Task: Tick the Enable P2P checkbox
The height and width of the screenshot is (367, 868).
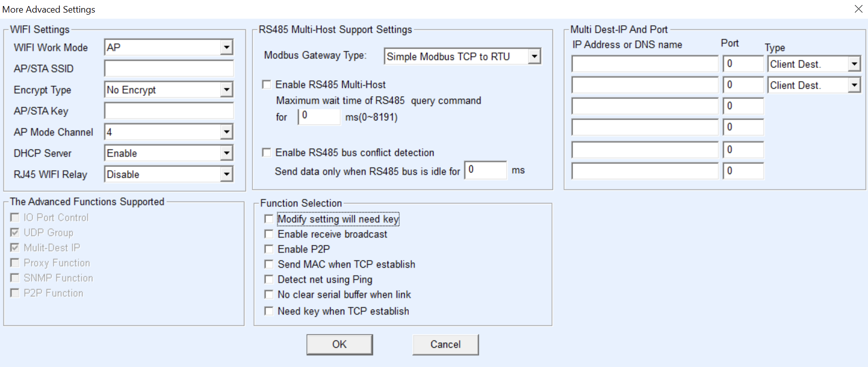Action: [x=269, y=249]
